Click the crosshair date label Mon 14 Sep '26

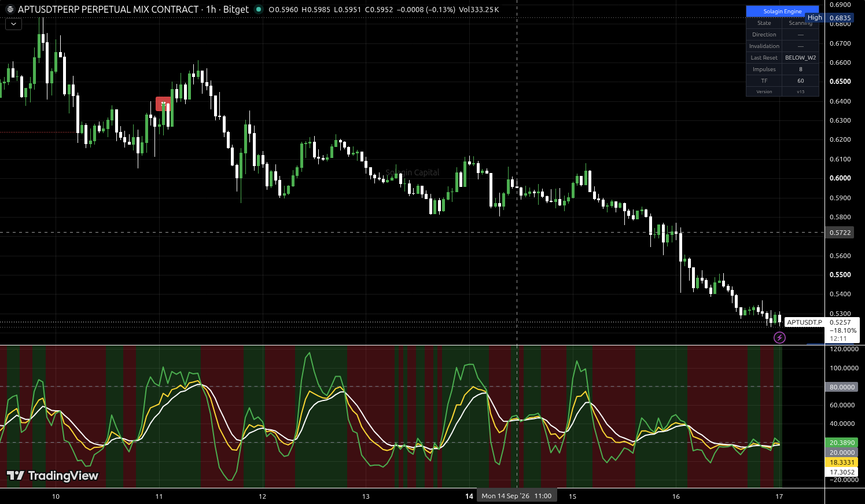(517, 496)
